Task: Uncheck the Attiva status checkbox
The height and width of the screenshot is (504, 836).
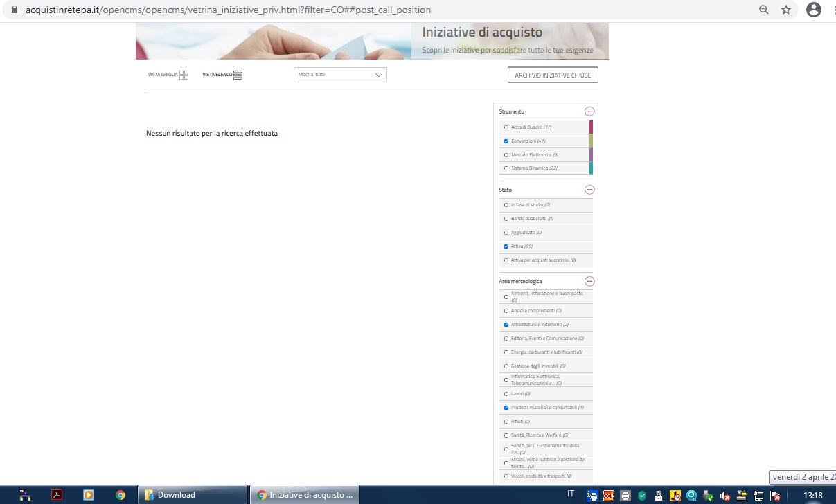Action: [506, 246]
